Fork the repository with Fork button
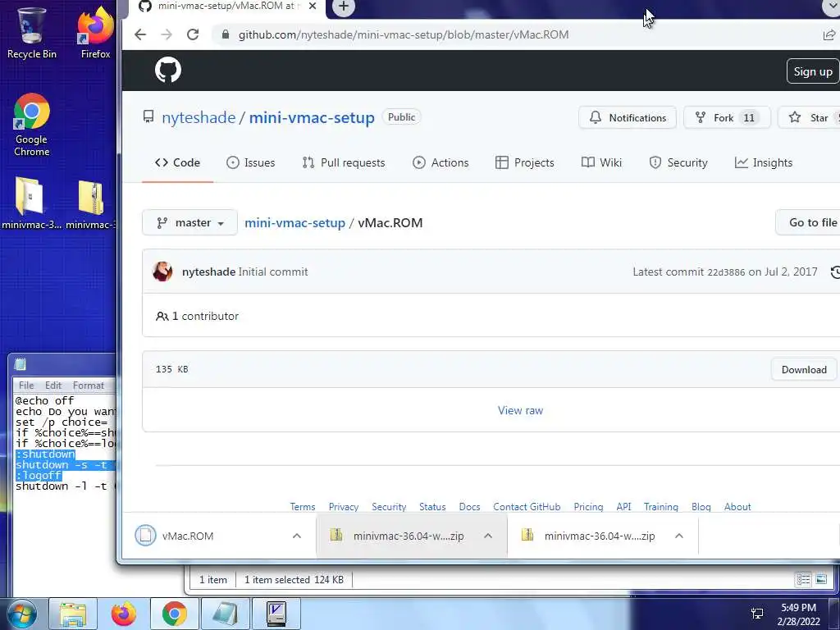The height and width of the screenshot is (630, 840). pyautogui.click(x=727, y=117)
